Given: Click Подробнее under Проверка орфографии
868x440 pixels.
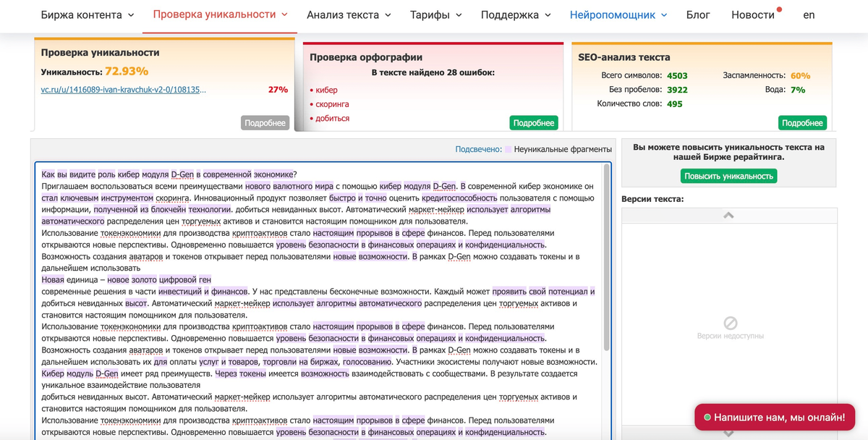Looking at the screenshot, I should [534, 123].
